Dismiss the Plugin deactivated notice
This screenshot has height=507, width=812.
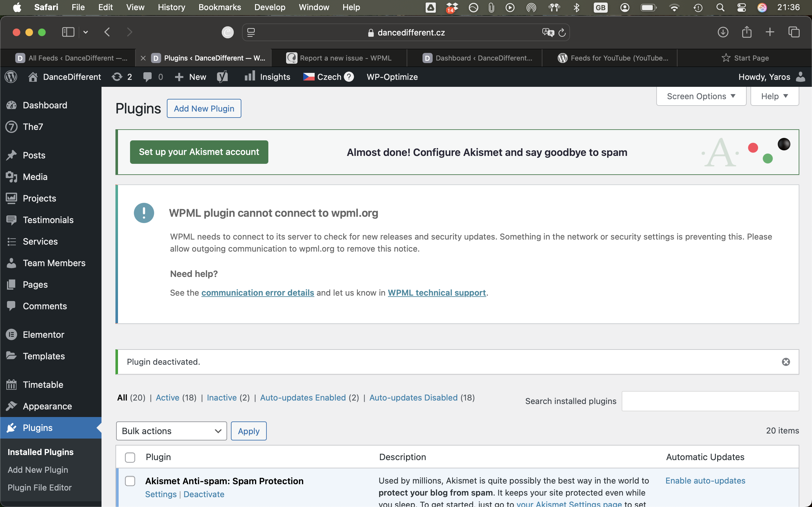(785, 362)
